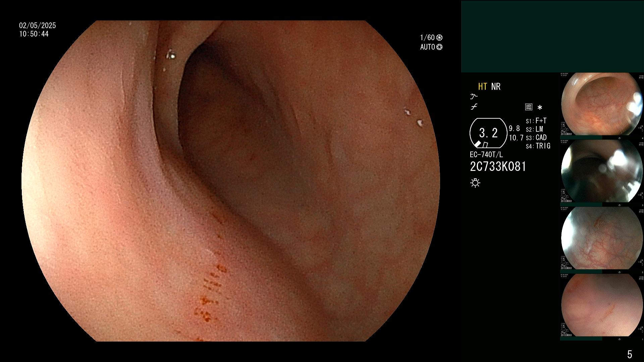Click the time 10:50:44
The height and width of the screenshot is (362, 644).
tap(34, 34)
